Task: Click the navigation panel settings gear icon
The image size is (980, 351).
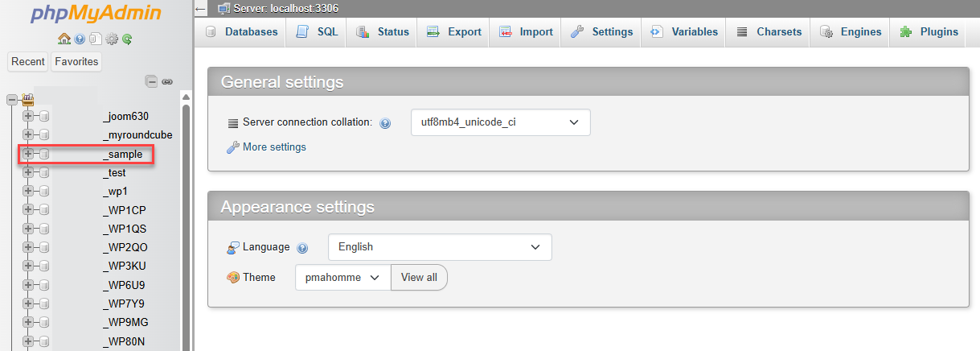Action: [x=112, y=39]
